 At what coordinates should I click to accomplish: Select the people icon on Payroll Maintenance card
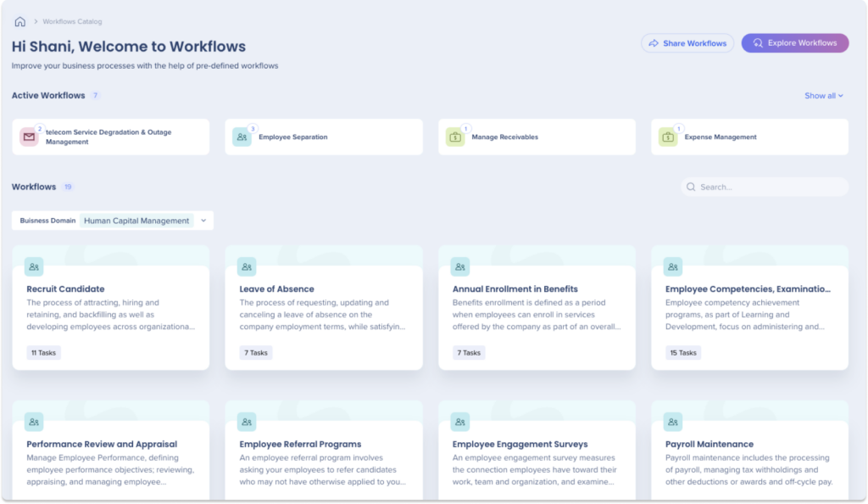[x=672, y=421]
